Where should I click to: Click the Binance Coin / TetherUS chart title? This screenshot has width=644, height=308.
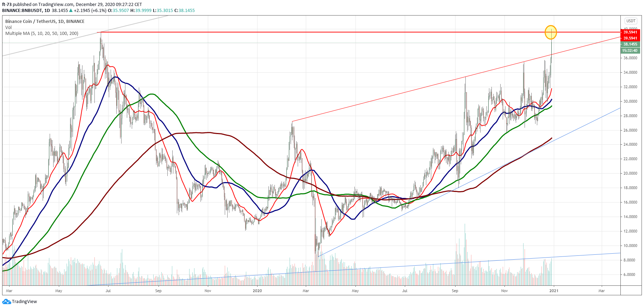(45, 22)
